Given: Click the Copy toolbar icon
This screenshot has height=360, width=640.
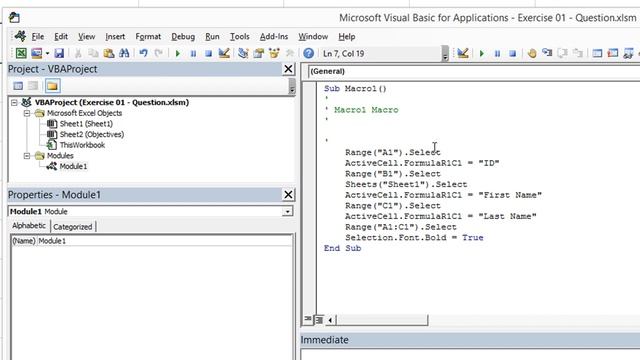Looking at the screenshot, I should tap(93, 53).
